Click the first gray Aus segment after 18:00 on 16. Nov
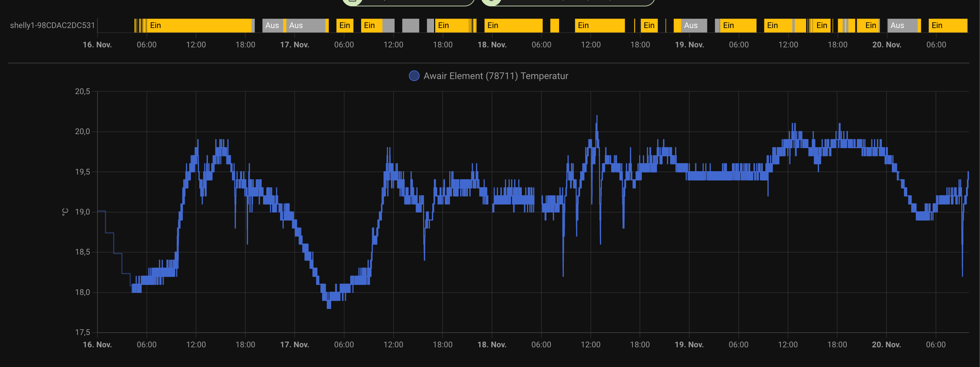The image size is (980, 367). pos(272,25)
